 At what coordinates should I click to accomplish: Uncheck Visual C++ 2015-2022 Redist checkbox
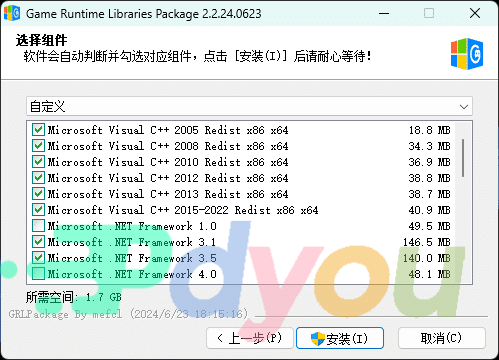coord(38,210)
